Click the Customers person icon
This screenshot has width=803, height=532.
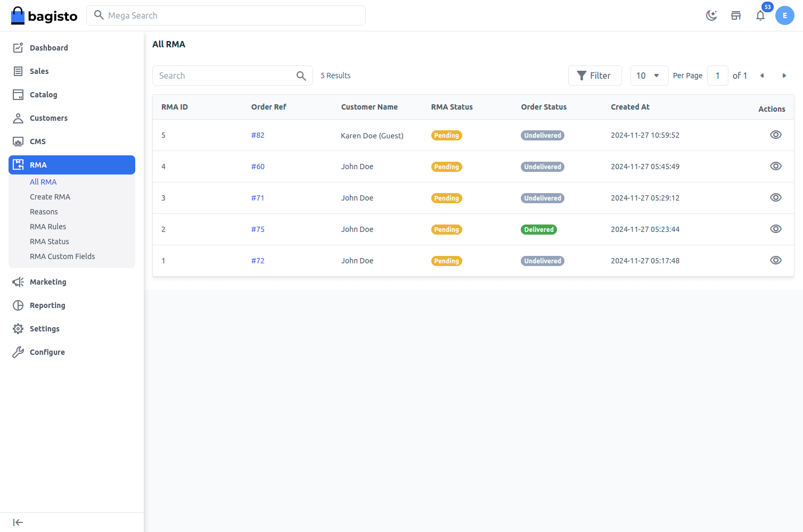(x=18, y=118)
